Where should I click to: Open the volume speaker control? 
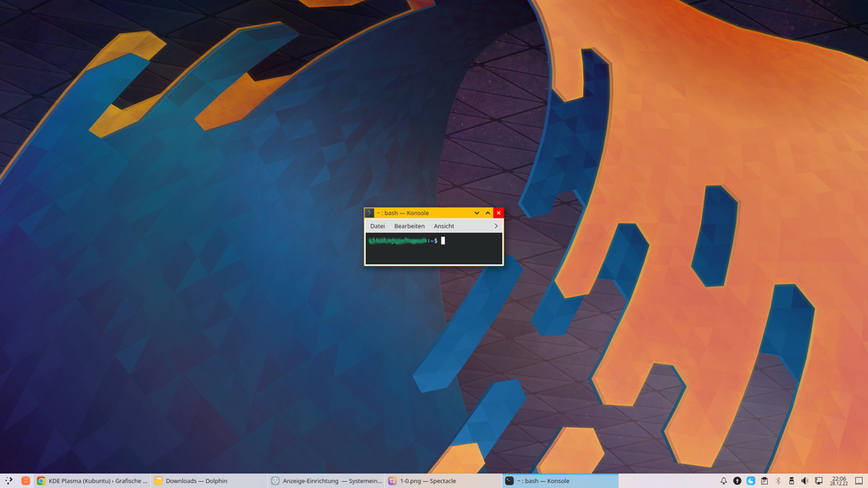pos(804,480)
